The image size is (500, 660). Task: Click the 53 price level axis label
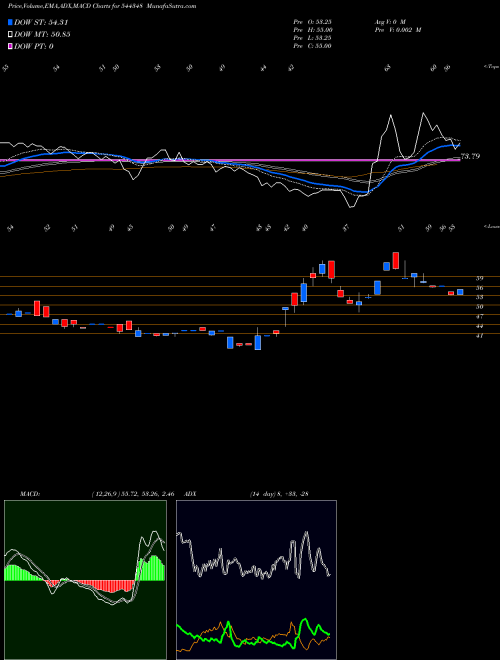tap(479, 297)
